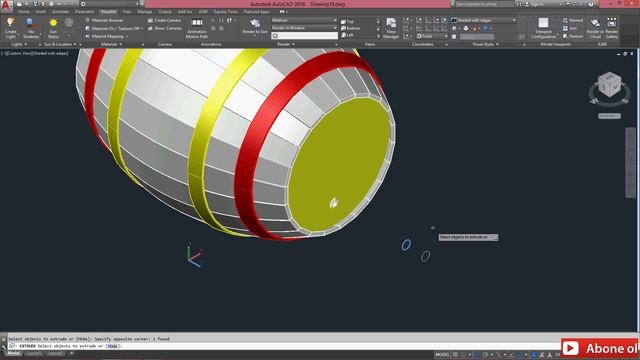Expand the Materials panel
Image resolution: width=640 pixels, height=360 pixels.
(x=111, y=44)
